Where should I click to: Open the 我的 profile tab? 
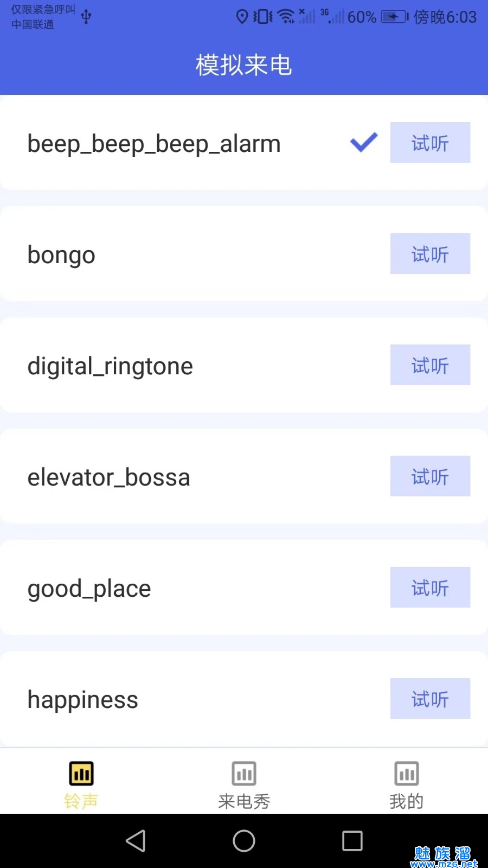pyautogui.click(x=406, y=784)
